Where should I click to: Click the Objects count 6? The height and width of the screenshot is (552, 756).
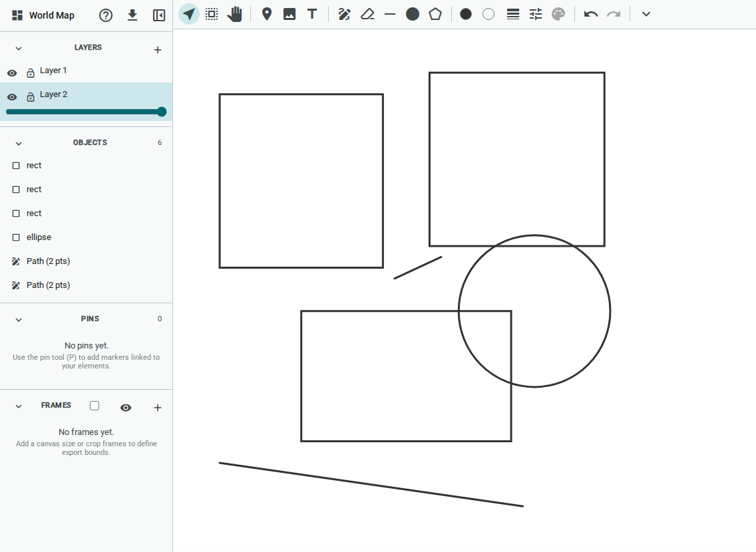pyautogui.click(x=160, y=142)
